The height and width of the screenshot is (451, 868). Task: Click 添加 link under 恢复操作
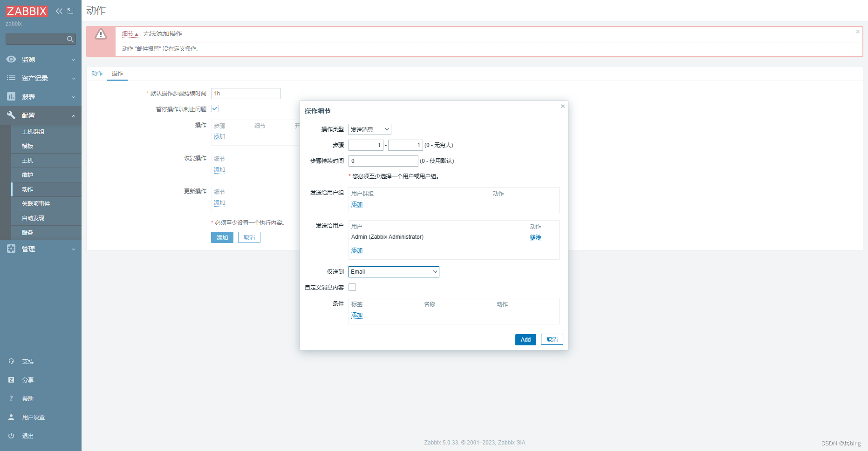tap(219, 170)
